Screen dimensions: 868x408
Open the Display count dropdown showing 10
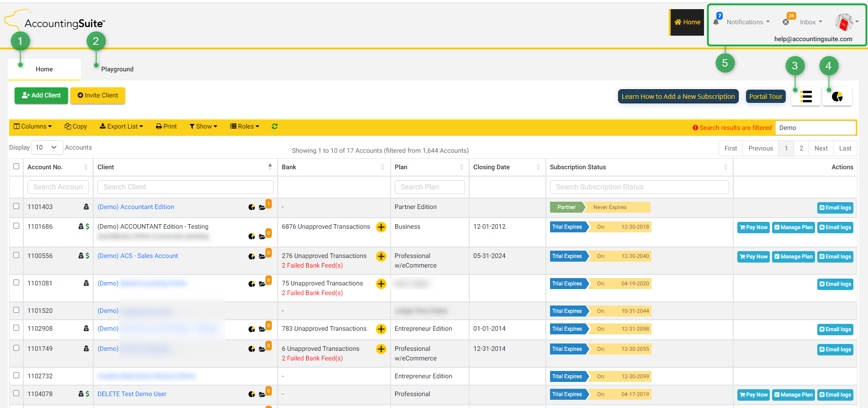click(x=47, y=147)
